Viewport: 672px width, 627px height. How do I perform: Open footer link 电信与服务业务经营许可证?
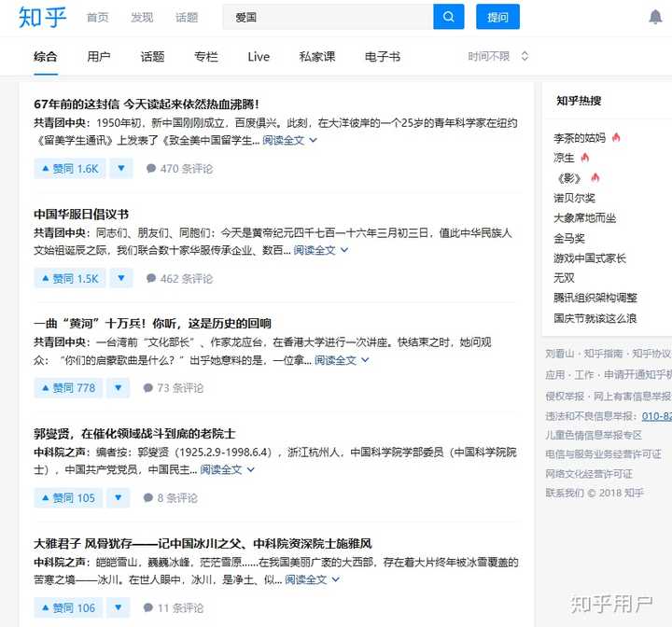(603, 454)
